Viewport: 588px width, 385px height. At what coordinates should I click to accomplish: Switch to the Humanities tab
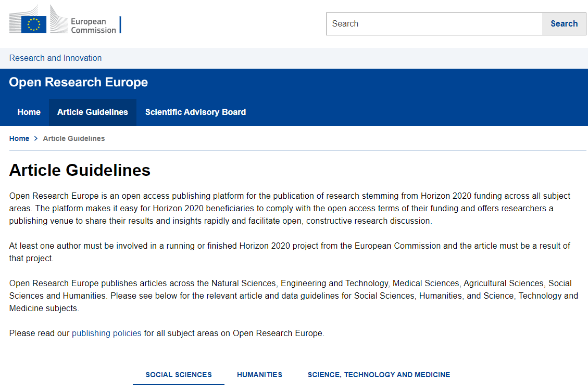coord(259,375)
